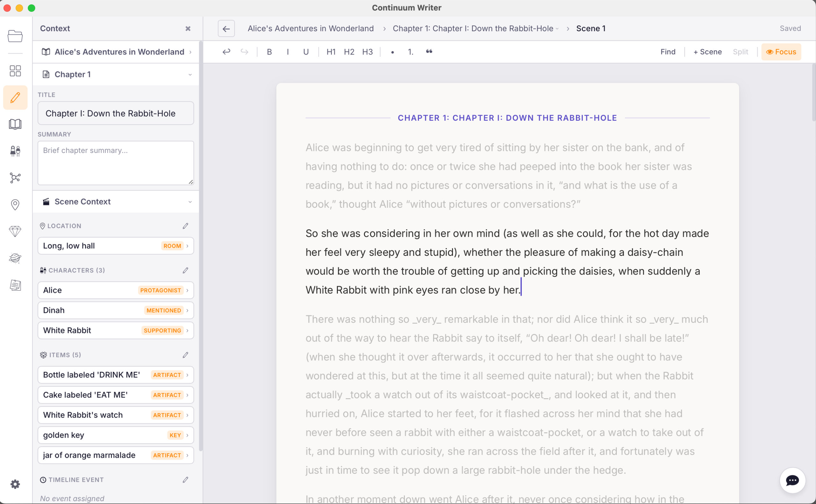
Task: Click Alice's Adventures in Wonderland breadcrumb
Action: tap(310, 29)
